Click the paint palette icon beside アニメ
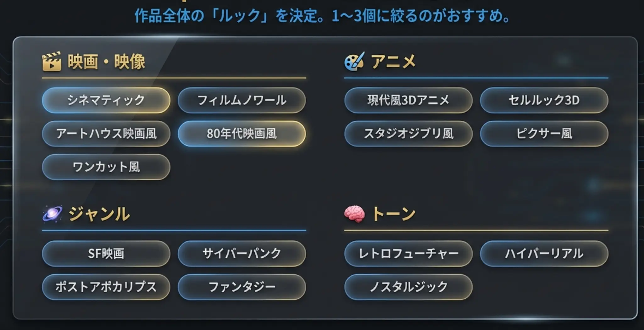Viewport: 644px width, 330px height. [x=354, y=62]
